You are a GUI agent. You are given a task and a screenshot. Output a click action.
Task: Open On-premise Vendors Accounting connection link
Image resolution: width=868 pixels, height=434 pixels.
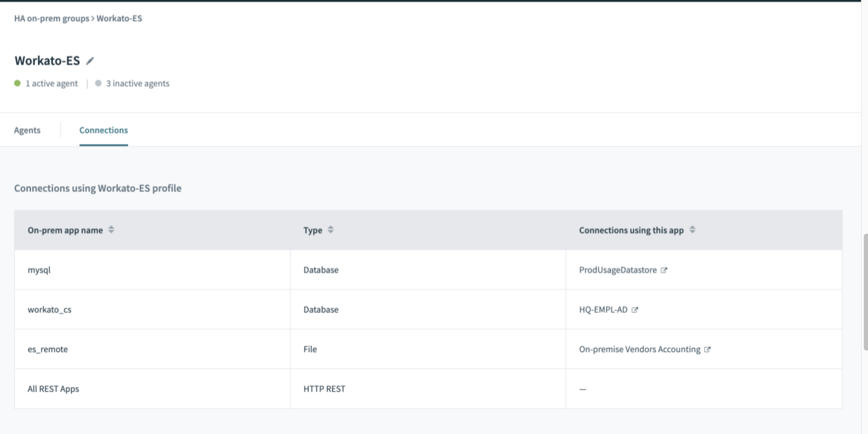click(x=639, y=349)
